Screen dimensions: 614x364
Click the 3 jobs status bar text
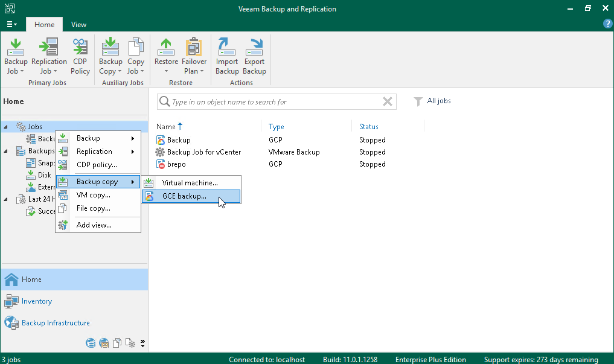click(x=11, y=359)
